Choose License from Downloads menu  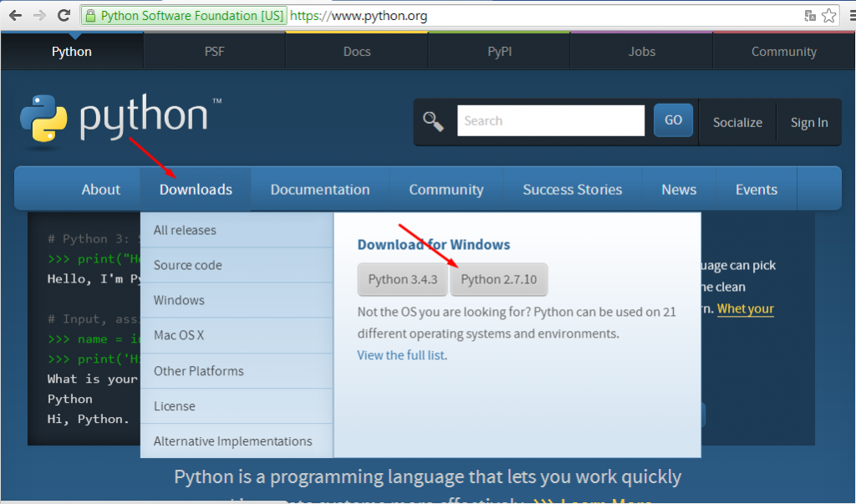click(237, 405)
